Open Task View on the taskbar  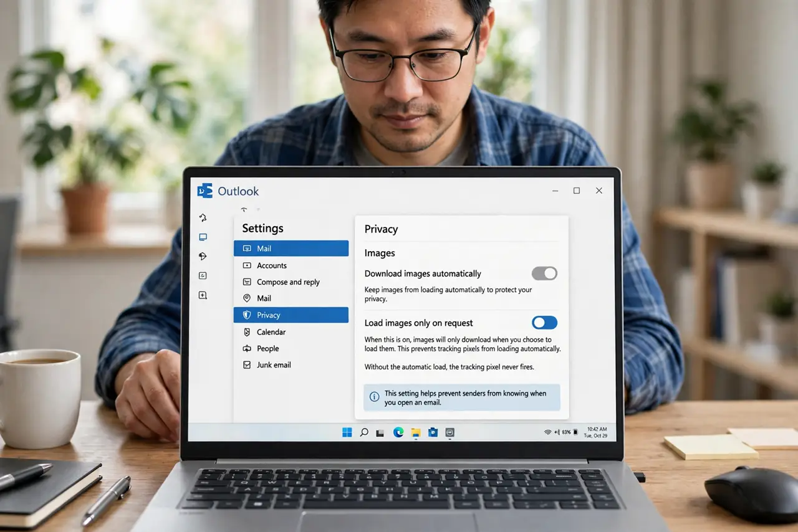point(380,433)
